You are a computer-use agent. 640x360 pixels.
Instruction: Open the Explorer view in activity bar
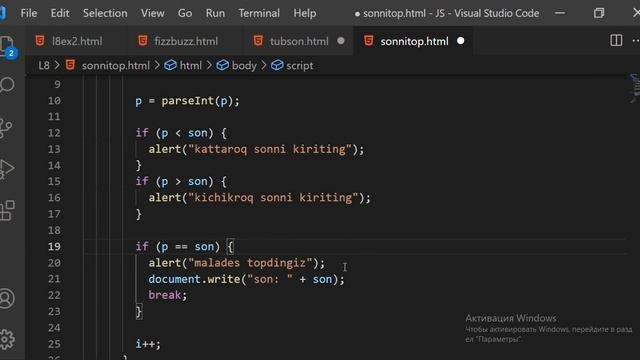click(8, 47)
